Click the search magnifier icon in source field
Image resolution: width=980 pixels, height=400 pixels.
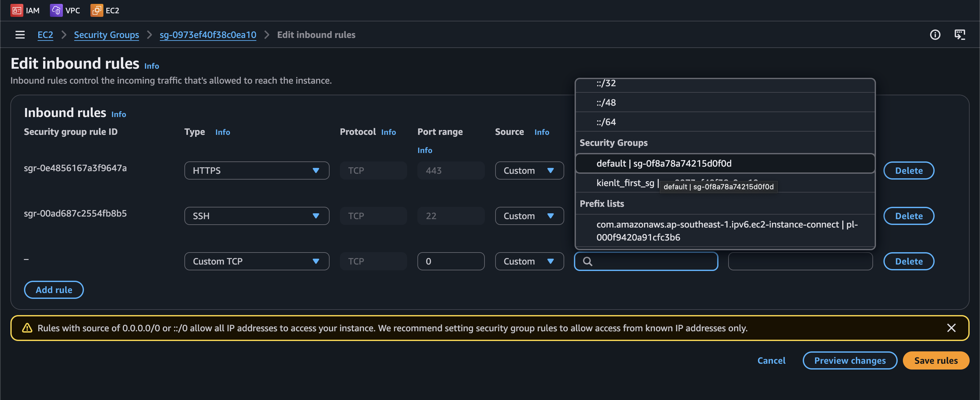pos(588,262)
